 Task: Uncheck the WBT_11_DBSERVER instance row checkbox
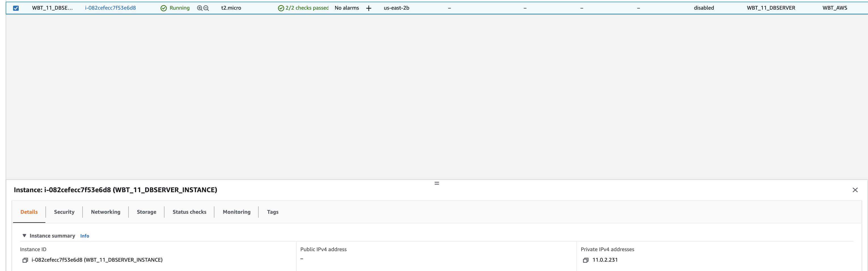pyautogui.click(x=16, y=8)
